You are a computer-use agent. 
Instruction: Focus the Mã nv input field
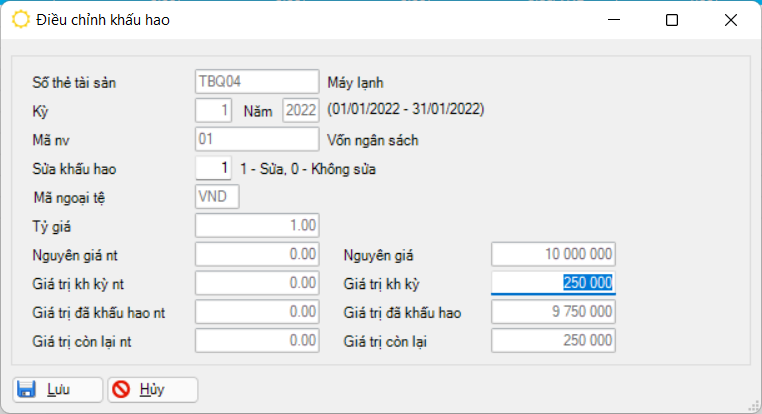257,139
